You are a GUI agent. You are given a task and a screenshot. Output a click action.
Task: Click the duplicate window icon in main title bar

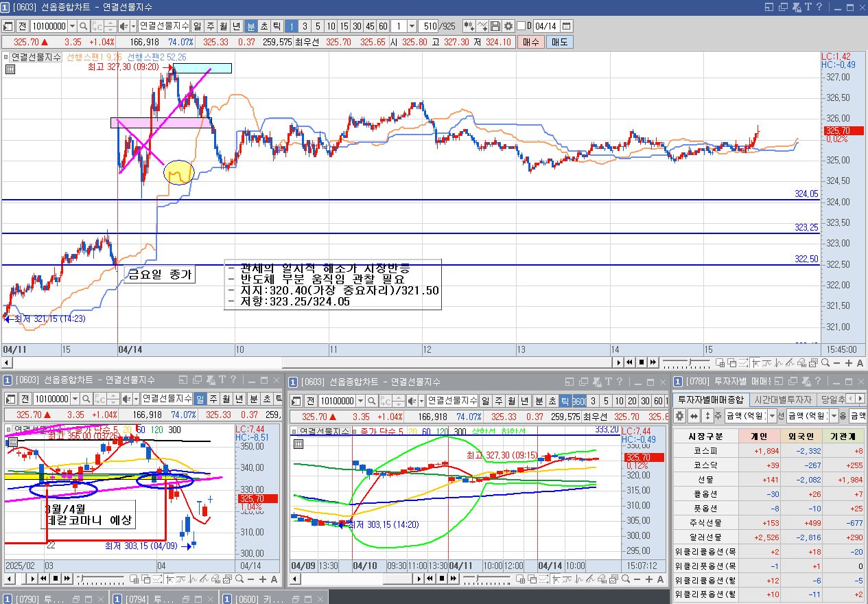(x=783, y=7)
